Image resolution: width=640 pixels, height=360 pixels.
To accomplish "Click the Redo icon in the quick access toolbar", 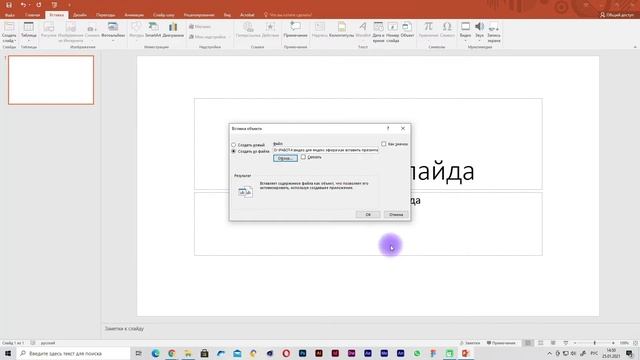I will 39,5.
